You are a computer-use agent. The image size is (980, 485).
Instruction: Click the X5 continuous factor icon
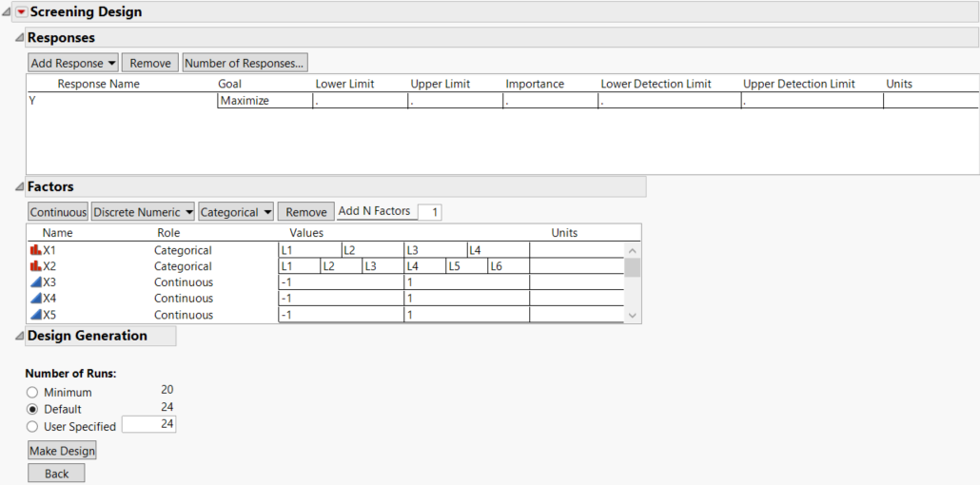click(36, 315)
